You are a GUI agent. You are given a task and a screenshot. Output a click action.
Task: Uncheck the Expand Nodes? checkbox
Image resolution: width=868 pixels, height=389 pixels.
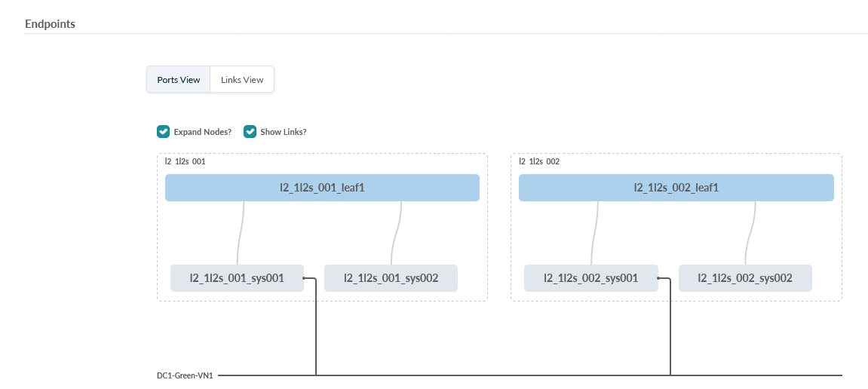click(163, 132)
